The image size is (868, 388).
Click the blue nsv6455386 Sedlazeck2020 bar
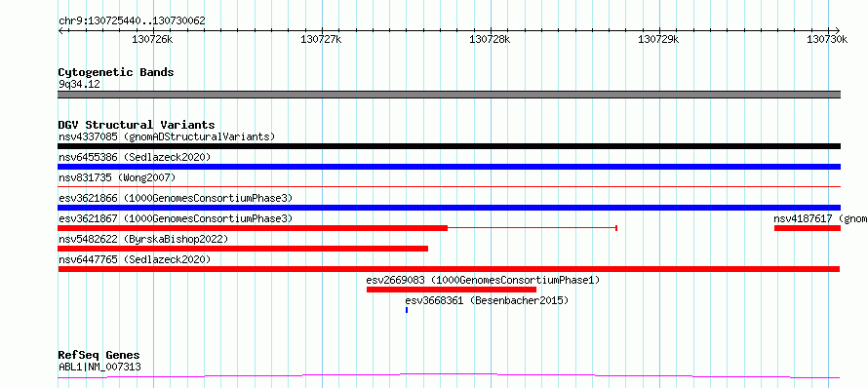point(449,167)
